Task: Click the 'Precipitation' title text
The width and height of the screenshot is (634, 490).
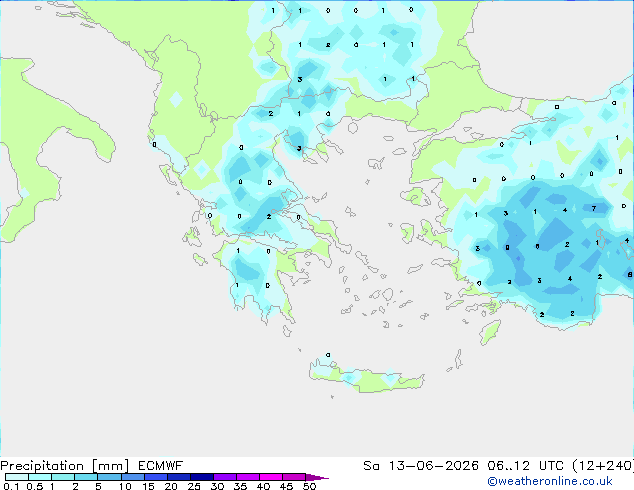Action: point(42,466)
